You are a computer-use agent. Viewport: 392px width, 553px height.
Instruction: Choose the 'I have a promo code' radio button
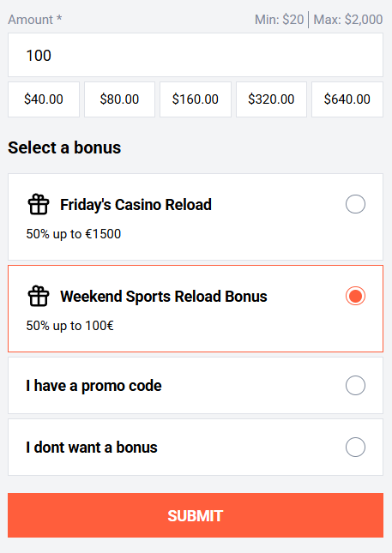tap(355, 385)
